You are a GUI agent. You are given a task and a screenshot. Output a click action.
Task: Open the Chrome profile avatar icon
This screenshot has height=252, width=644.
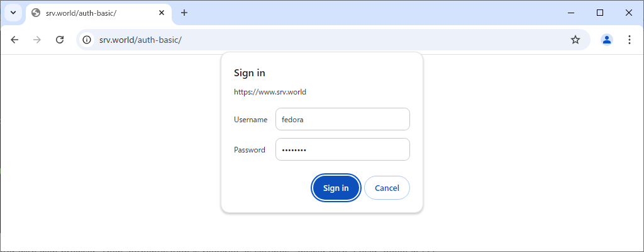click(x=607, y=40)
